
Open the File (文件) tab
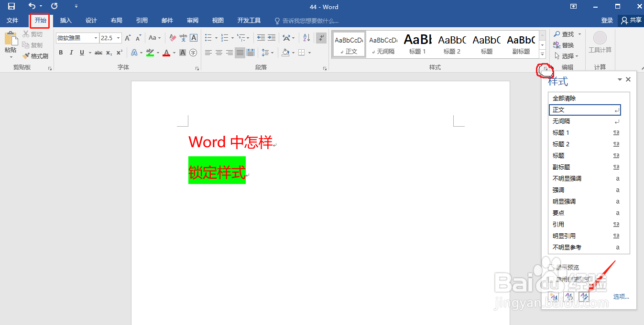click(12, 21)
